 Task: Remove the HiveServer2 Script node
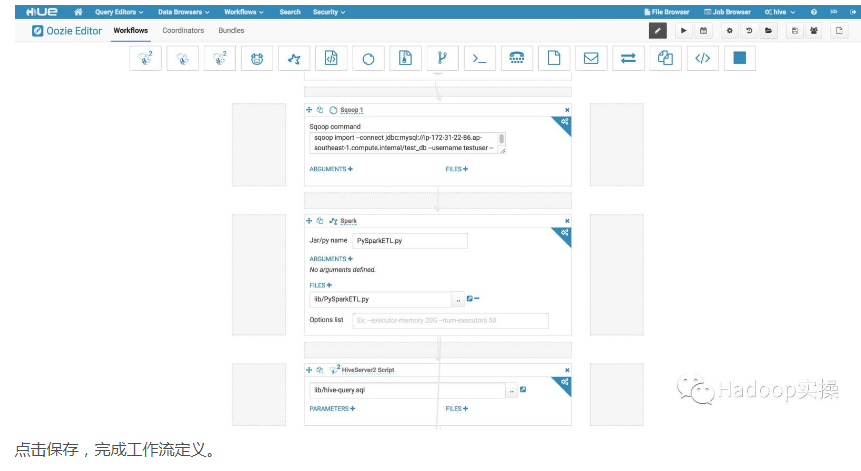(567, 370)
